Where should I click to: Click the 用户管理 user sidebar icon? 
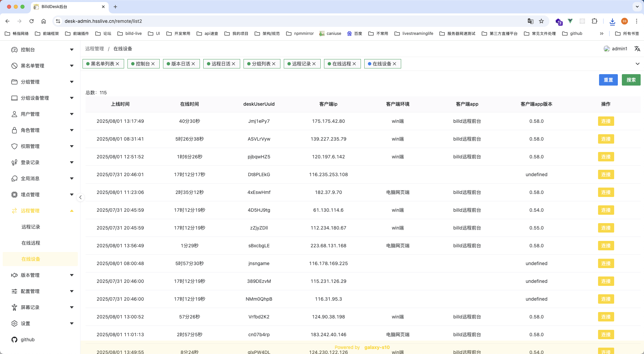[14, 114]
